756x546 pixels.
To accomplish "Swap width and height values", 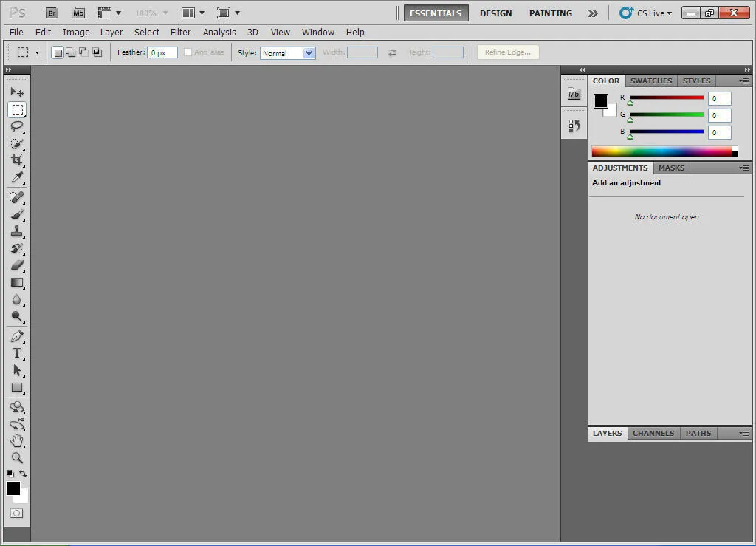I will (392, 52).
